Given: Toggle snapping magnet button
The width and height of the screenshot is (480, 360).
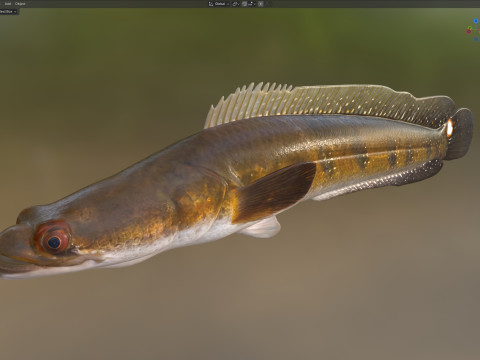Looking at the screenshot, I should [x=244, y=4].
